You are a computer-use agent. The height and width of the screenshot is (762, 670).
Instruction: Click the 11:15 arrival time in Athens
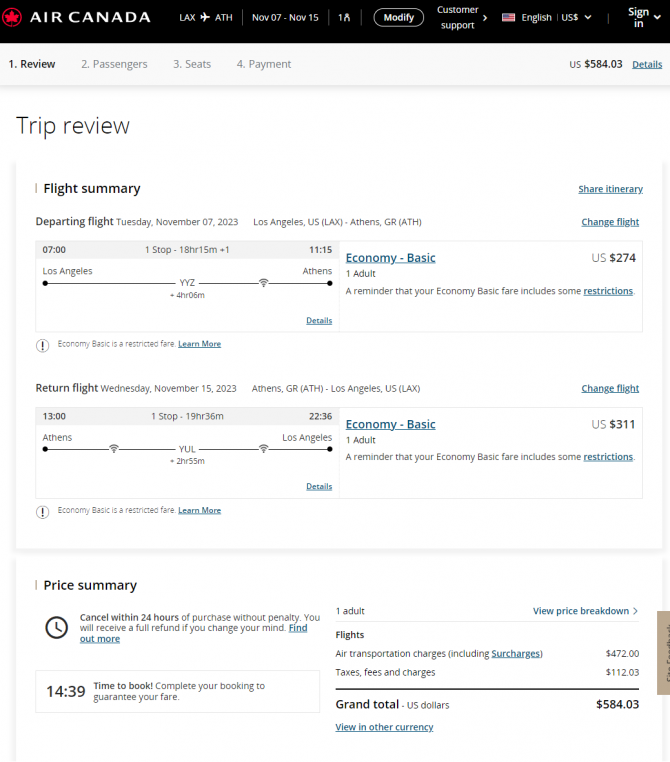321,250
